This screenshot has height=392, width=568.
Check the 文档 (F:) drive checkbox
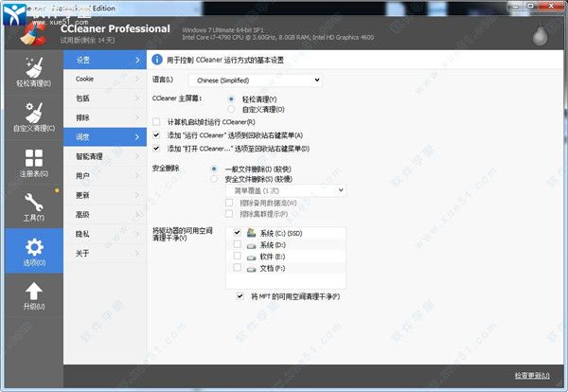point(238,267)
